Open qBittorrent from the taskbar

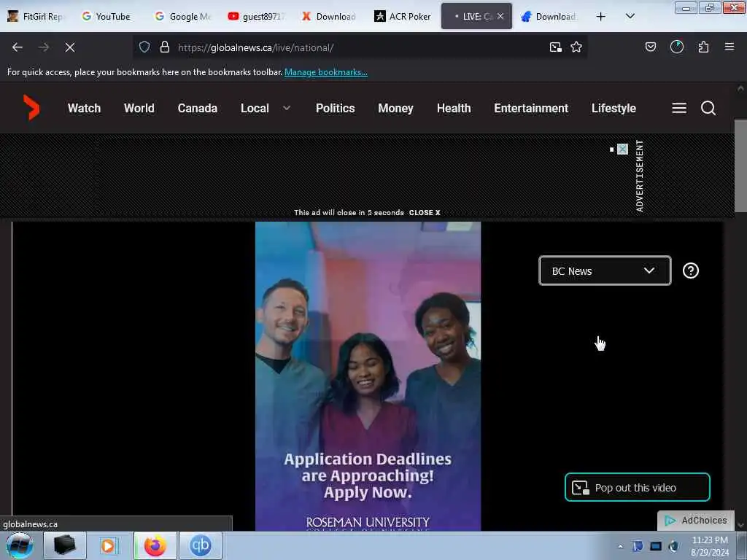click(x=200, y=545)
